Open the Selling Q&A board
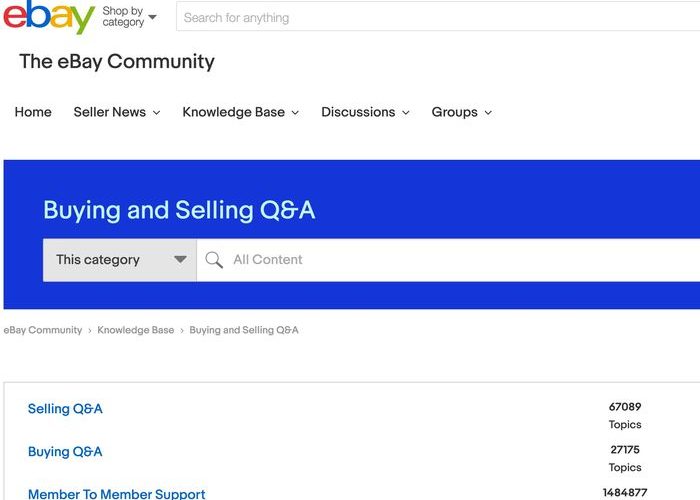The height and width of the screenshot is (500, 700). click(65, 408)
